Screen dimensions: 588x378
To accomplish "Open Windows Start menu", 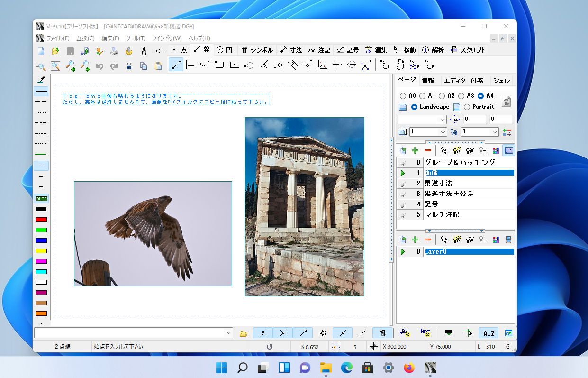I will point(221,368).
